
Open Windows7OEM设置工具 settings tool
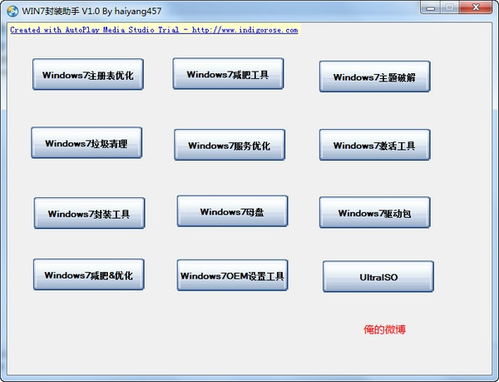click(232, 275)
